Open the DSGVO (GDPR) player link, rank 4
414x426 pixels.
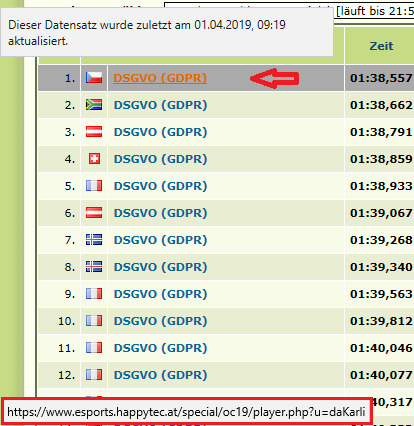point(160,159)
